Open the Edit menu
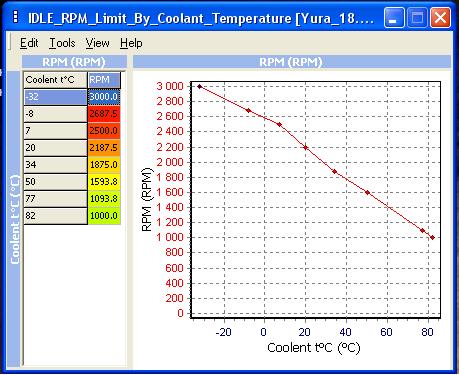 [29, 43]
